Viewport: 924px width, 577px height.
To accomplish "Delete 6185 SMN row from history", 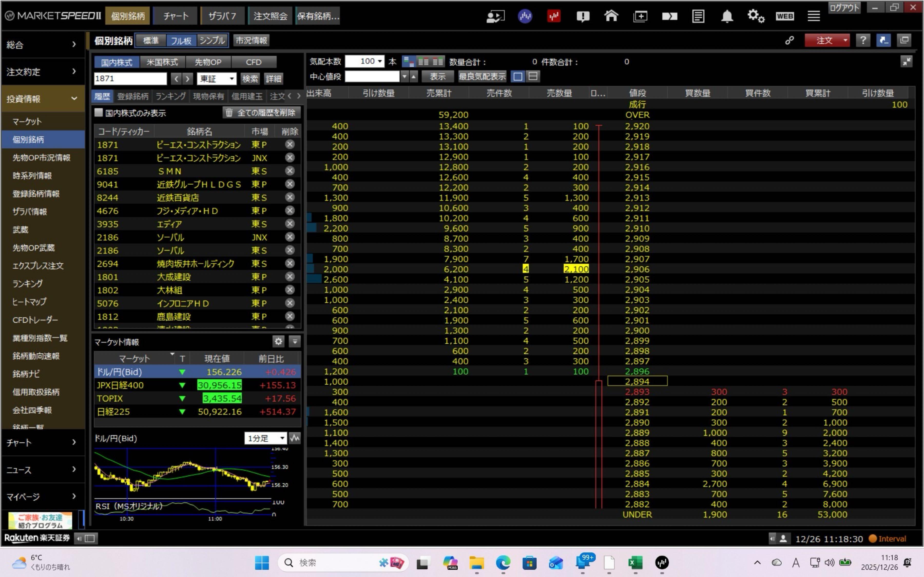I will 290,171.
